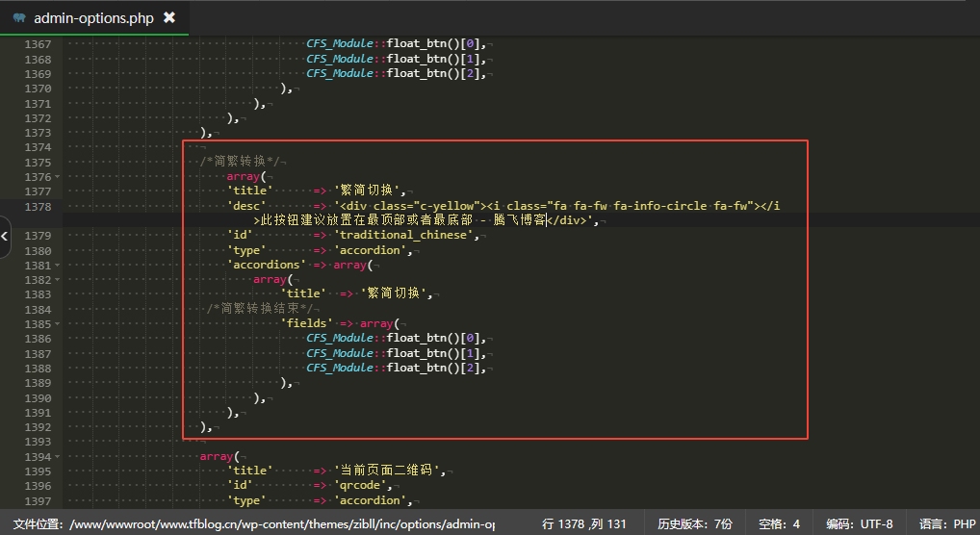Collapse the fields array at line 1385

(x=57, y=324)
